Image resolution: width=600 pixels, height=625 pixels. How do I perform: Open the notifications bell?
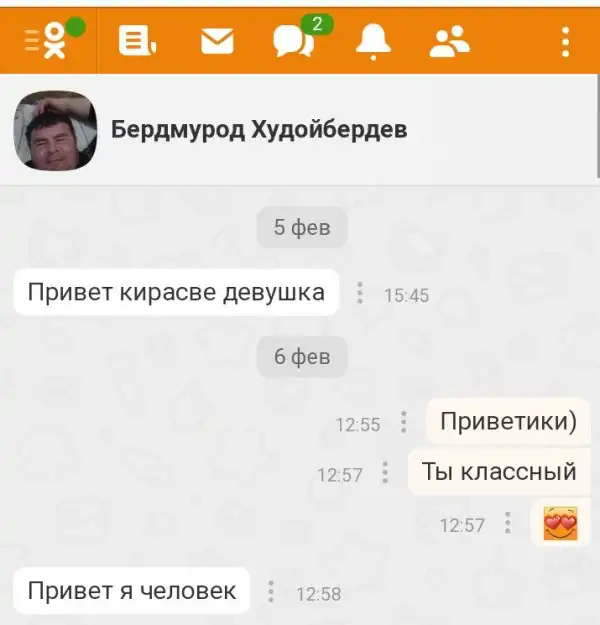coord(373,41)
